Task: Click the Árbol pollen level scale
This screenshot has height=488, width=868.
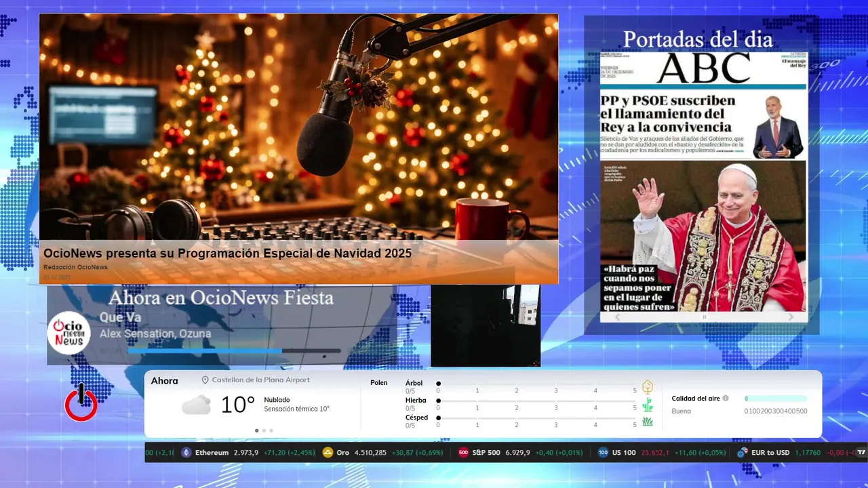Action: [536, 387]
